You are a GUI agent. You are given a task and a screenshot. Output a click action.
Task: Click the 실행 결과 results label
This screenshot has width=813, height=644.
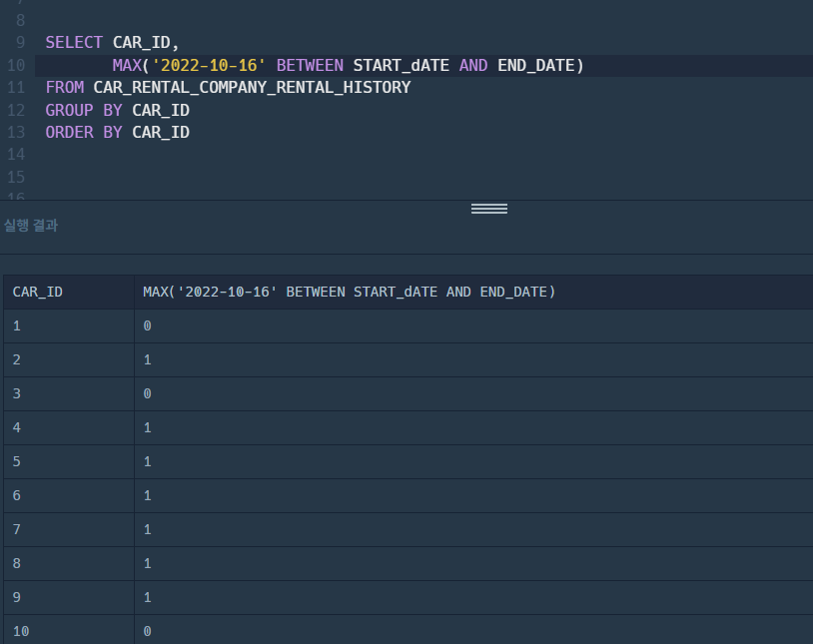(x=31, y=226)
